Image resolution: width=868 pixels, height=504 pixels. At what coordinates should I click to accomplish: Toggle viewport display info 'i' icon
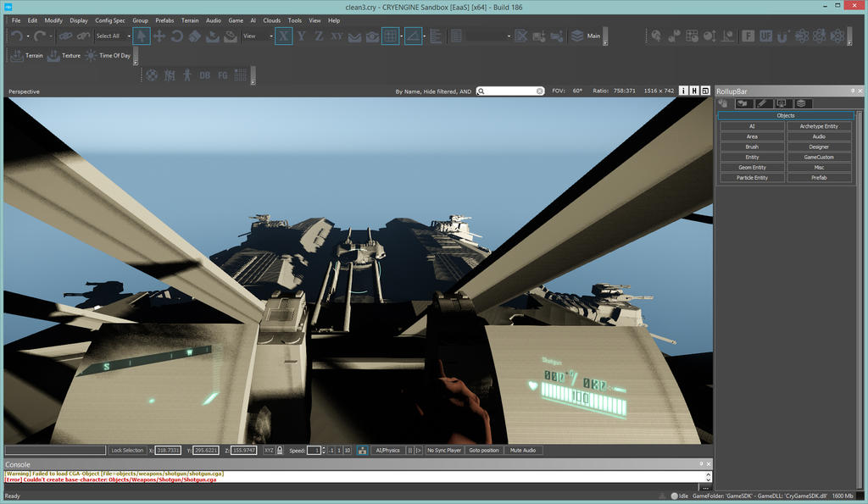pyautogui.click(x=683, y=91)
